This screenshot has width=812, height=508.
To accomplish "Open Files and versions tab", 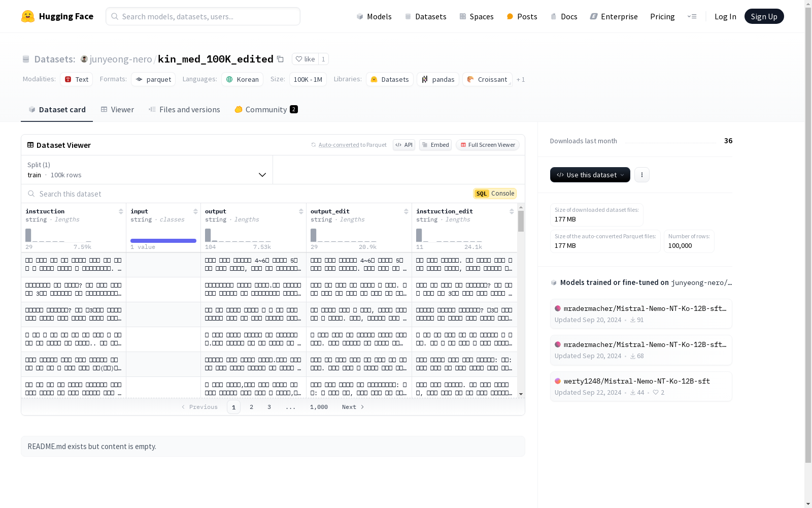I will (184, 109).
